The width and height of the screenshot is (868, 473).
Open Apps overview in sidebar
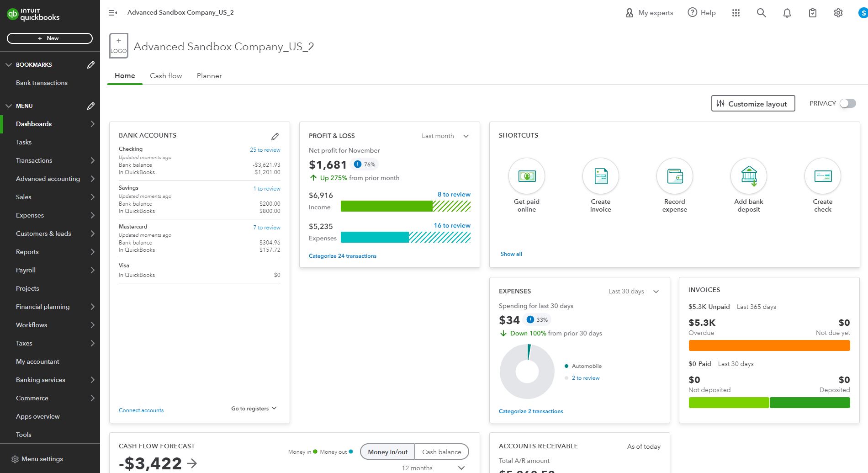pos(50,416)
